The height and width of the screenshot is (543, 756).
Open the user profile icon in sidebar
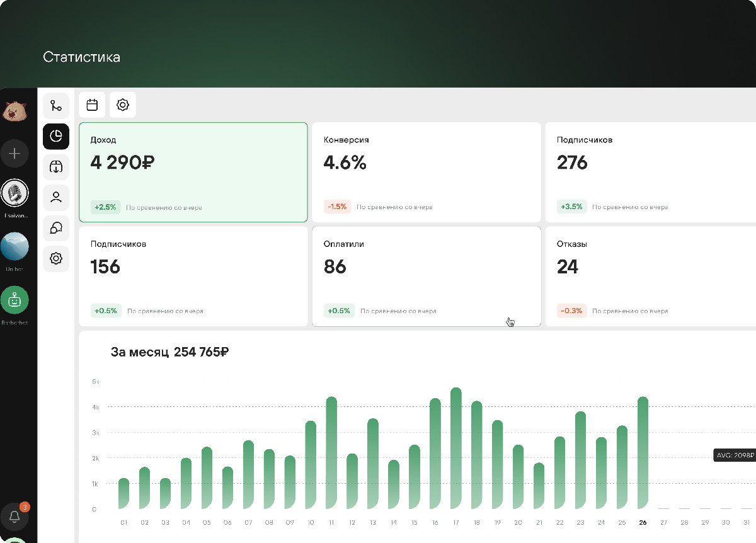(x=56, y=197)
